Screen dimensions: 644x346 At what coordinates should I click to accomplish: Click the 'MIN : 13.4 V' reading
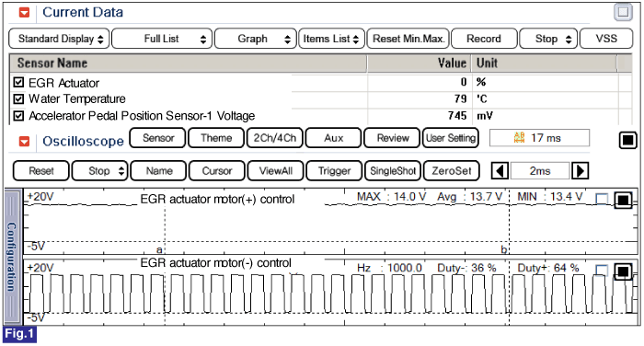point(549,197)
